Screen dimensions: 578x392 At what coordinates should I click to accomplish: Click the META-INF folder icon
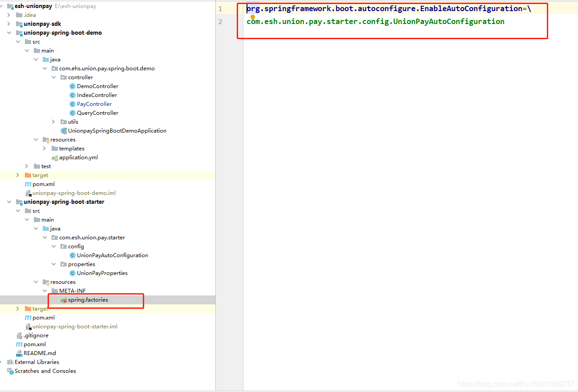55,291
